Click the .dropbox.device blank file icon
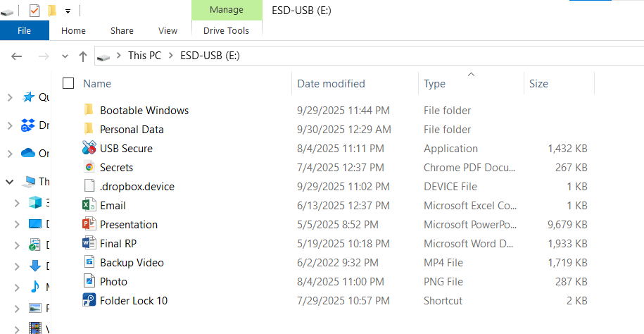This screenshot has height=334, width=644. (x=89, y=186)
